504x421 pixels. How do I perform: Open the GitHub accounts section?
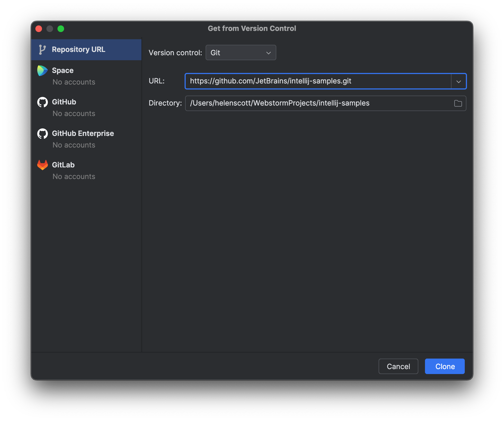tap(64, 102)
